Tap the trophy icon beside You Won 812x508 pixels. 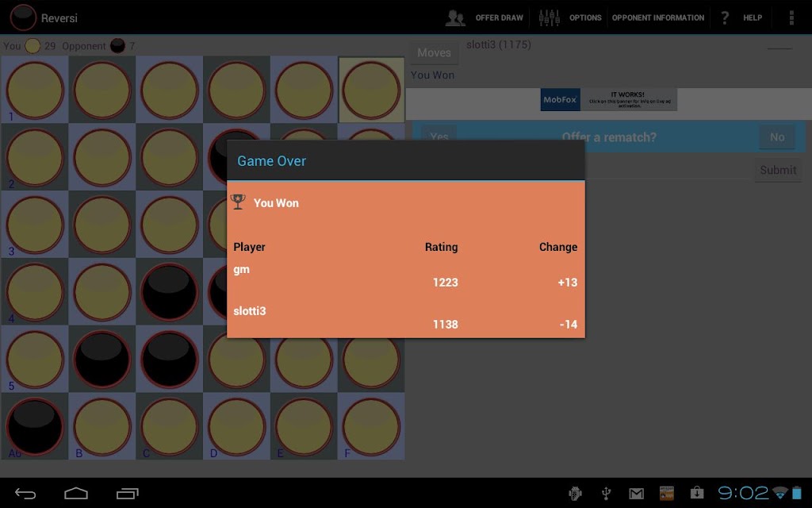(x=238, y=202)
